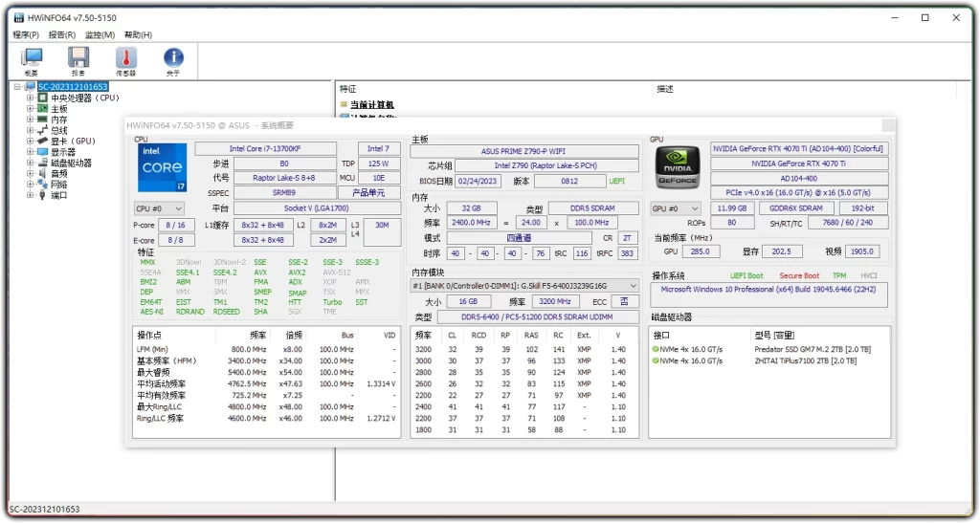Click the status bar SC-202312101653 text

coord(44,510)
